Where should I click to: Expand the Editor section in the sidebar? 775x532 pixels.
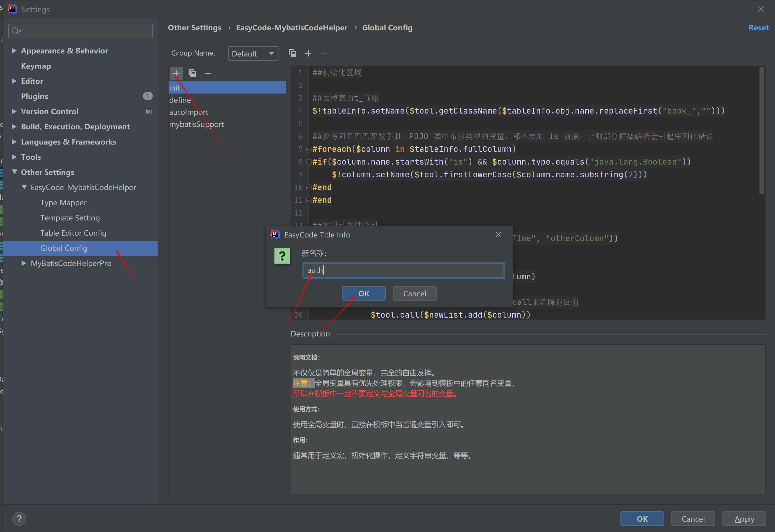point(14,81)
